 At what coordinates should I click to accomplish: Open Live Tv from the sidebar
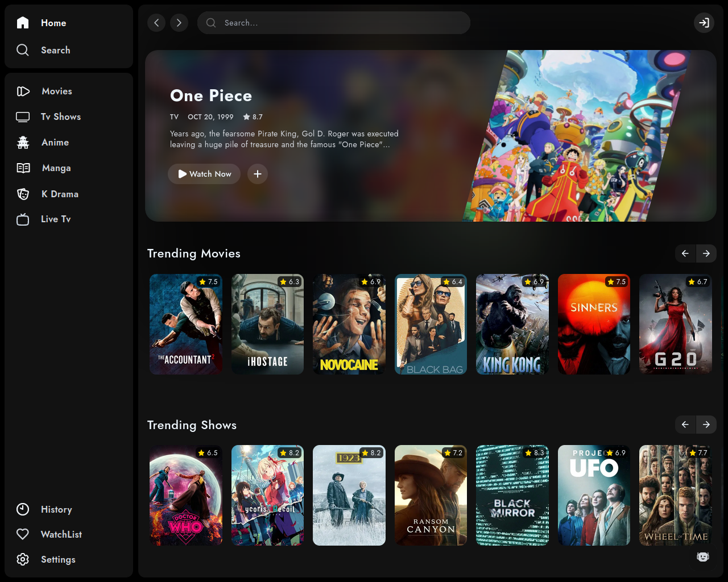56,219
